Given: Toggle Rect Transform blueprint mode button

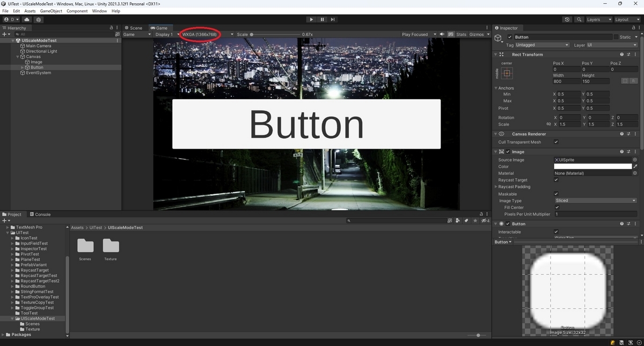Looking at the screenshot, I should click(x=625, y=81).
